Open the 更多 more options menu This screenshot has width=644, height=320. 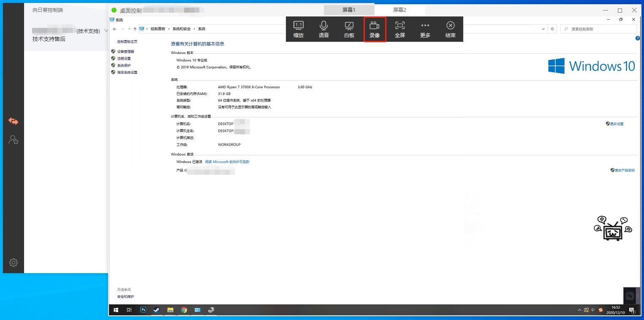tap(425, 29)
